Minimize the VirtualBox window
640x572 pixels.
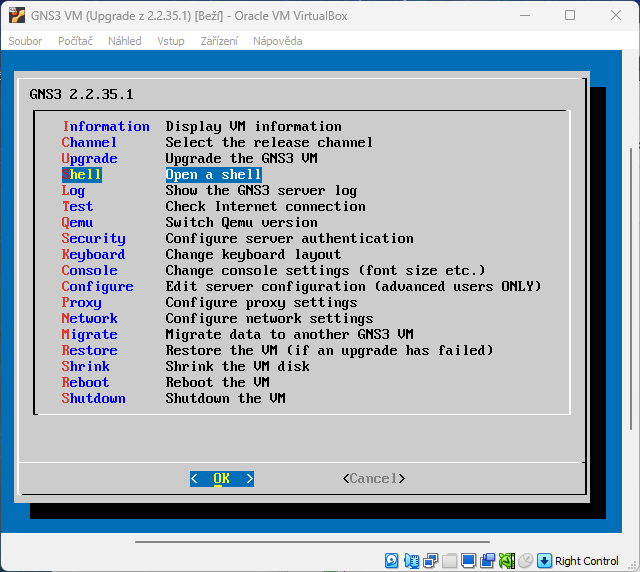coord(525,16)
